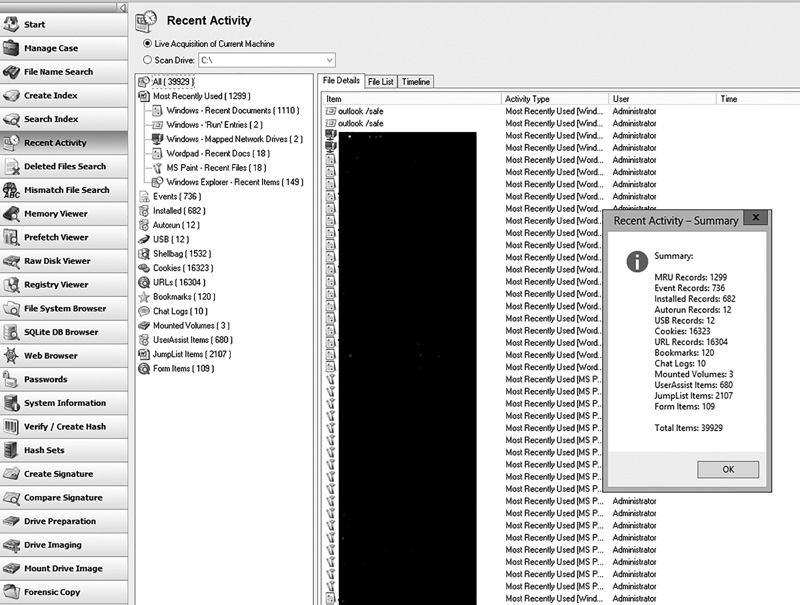Viewport: 800px width, 605px height.
Task: Select JumpList Items ( 2107 ) category
Action: 192,354
